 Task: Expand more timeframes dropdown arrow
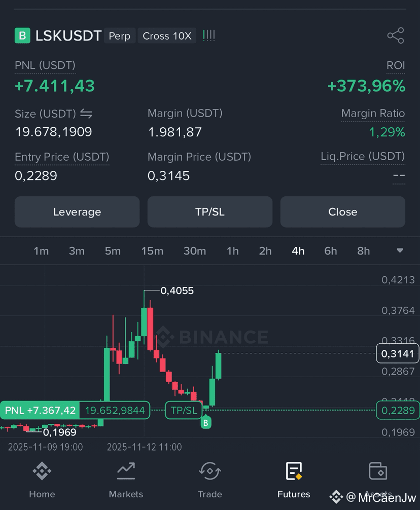pyautogui.click(x=400, y=250)
